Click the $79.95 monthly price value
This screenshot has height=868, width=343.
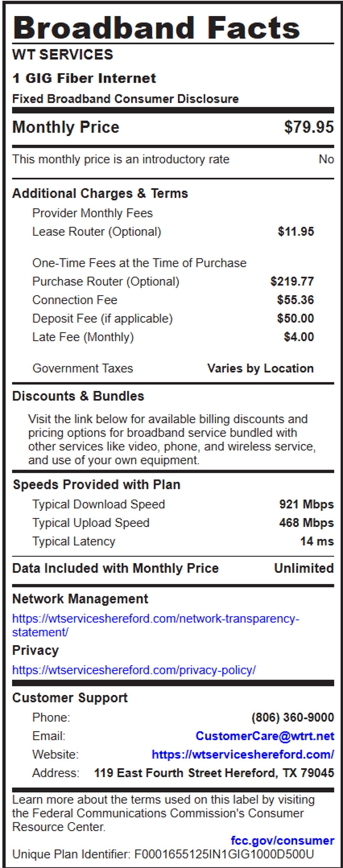pyautogui.click(x=309, y=127)
